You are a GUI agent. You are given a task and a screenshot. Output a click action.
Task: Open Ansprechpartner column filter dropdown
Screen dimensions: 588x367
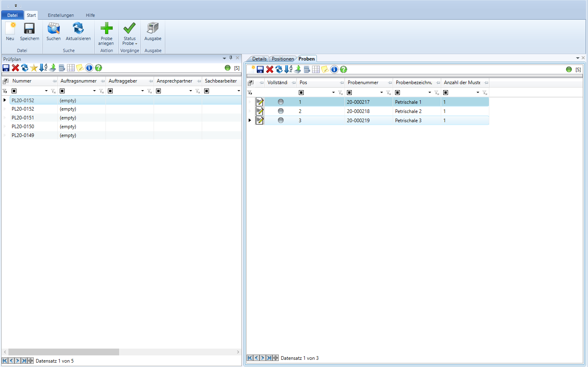click(x=191, y=91)
